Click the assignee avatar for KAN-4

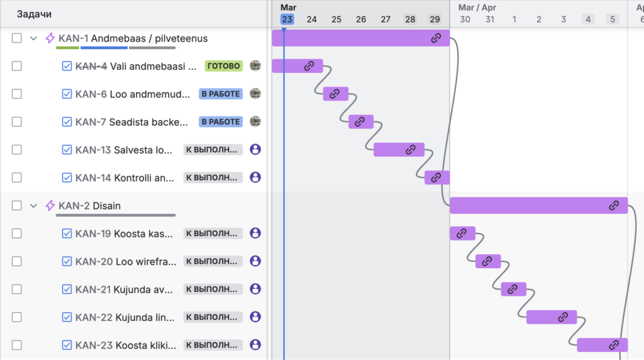click(255, 65)
